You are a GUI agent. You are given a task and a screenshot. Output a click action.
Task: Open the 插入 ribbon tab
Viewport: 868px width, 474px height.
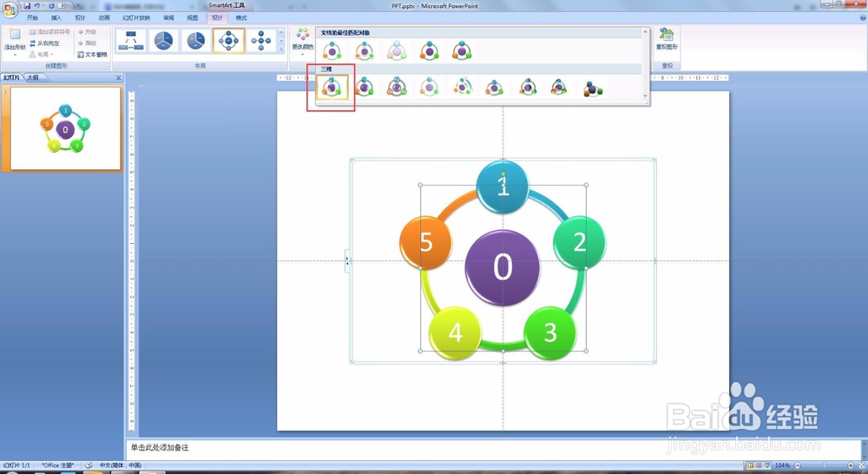(x=56, y=17)
